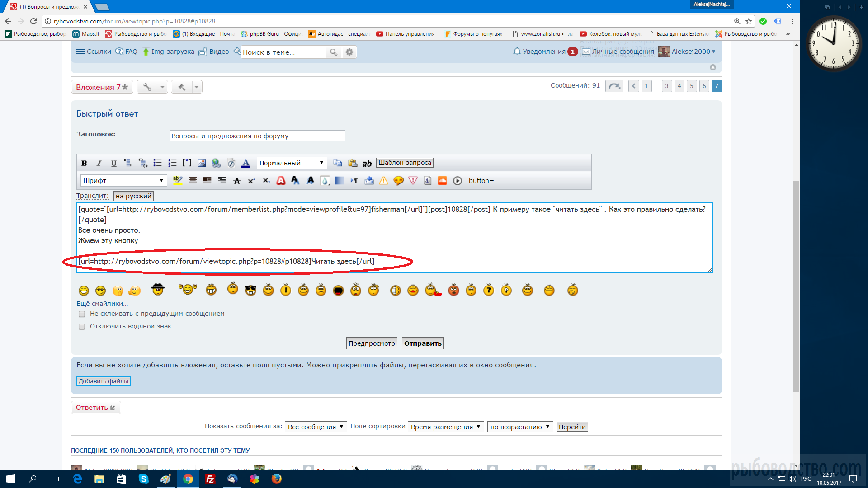
Task: Insert image BBCode icon
Action: 202,163
